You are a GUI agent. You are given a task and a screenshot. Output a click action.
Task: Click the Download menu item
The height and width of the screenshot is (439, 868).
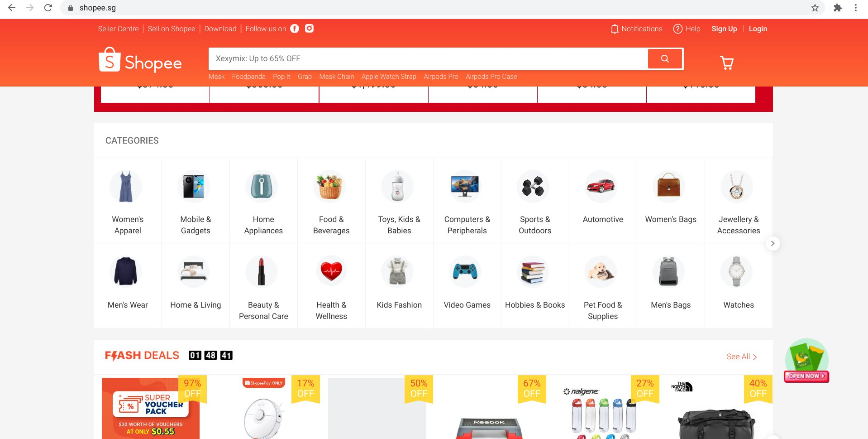220,29
